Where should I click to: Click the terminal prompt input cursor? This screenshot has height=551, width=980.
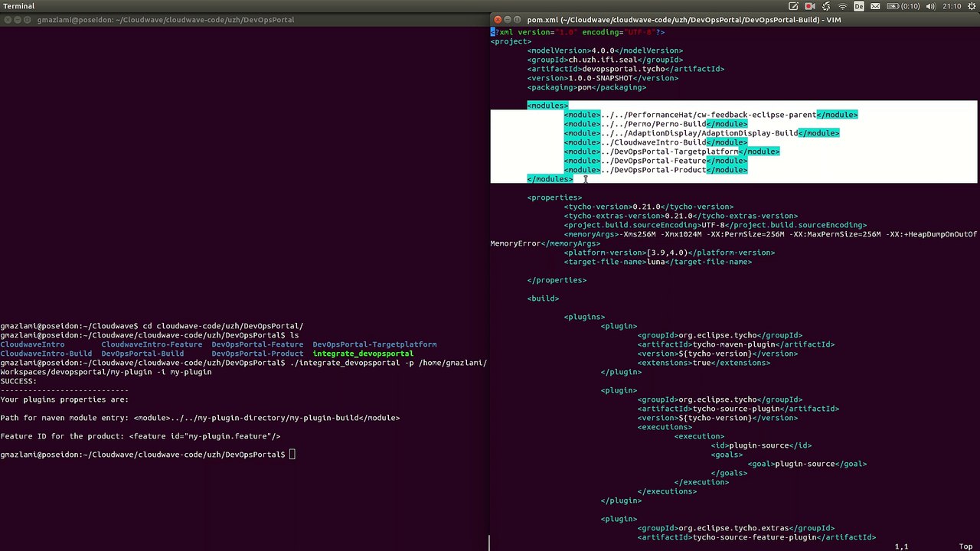[292, 455]
